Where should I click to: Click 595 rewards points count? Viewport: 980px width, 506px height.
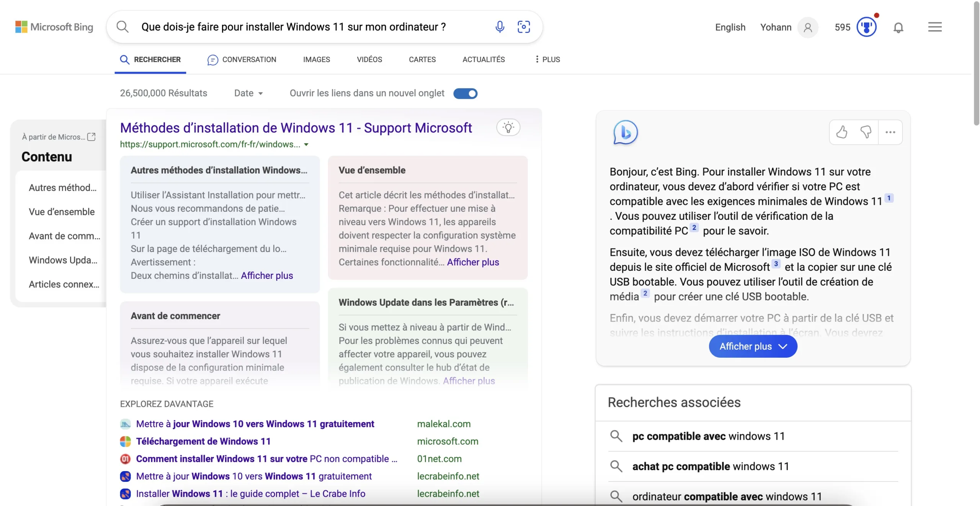(x=842, y=27)
